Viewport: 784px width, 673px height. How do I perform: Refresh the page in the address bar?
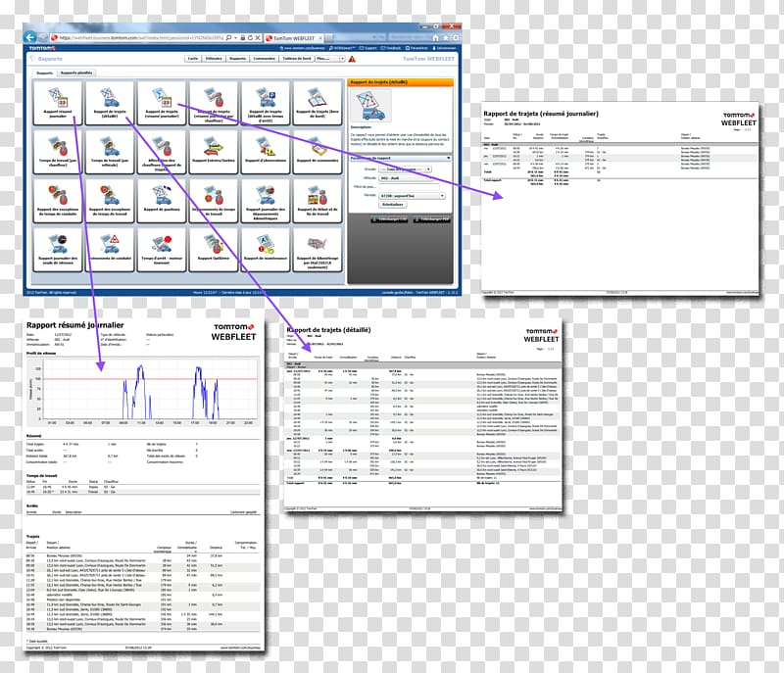coord(250,37)
